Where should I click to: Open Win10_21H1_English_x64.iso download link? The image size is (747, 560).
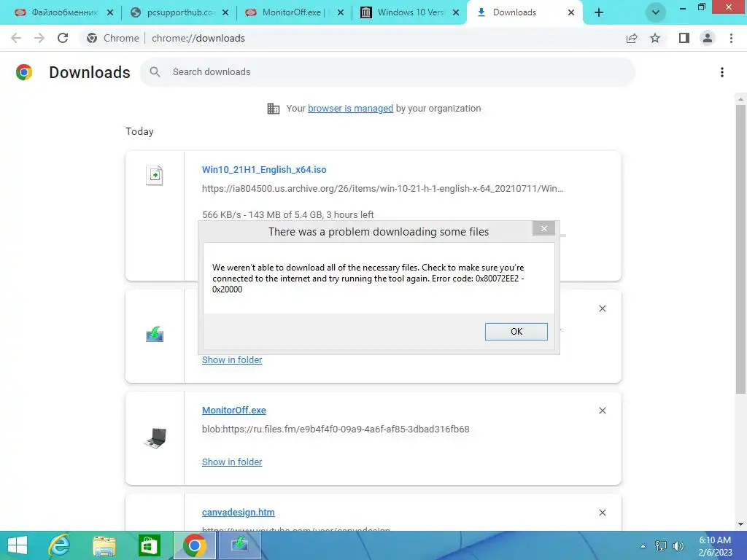coord(264,169)
